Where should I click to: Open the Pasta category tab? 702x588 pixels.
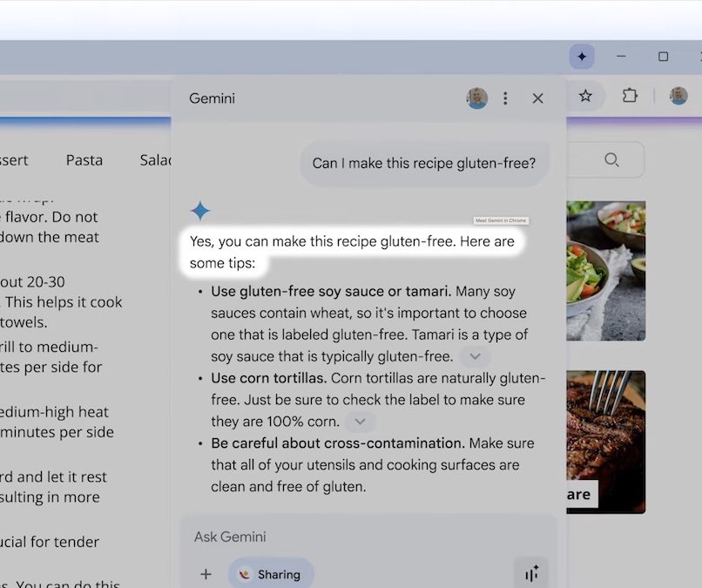84,160
